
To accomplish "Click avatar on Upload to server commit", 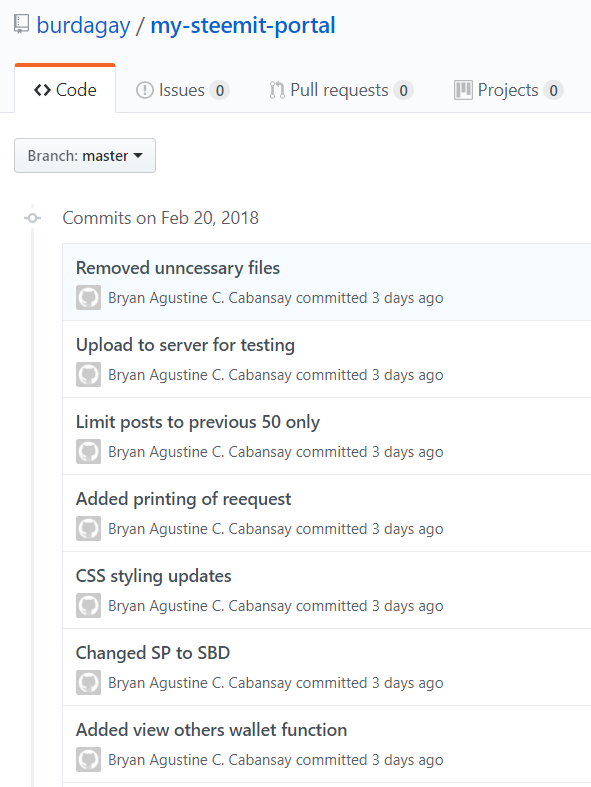I will 88,374.
